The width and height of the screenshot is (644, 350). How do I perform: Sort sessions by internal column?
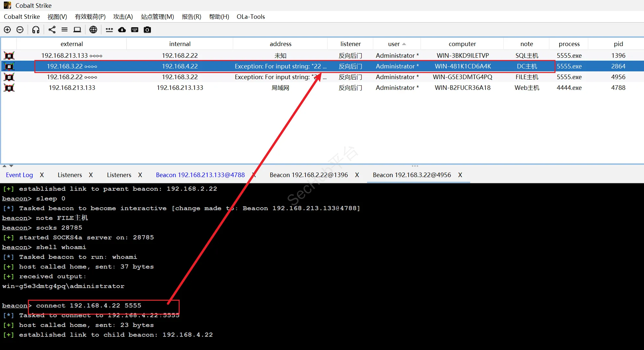(180, 44)
